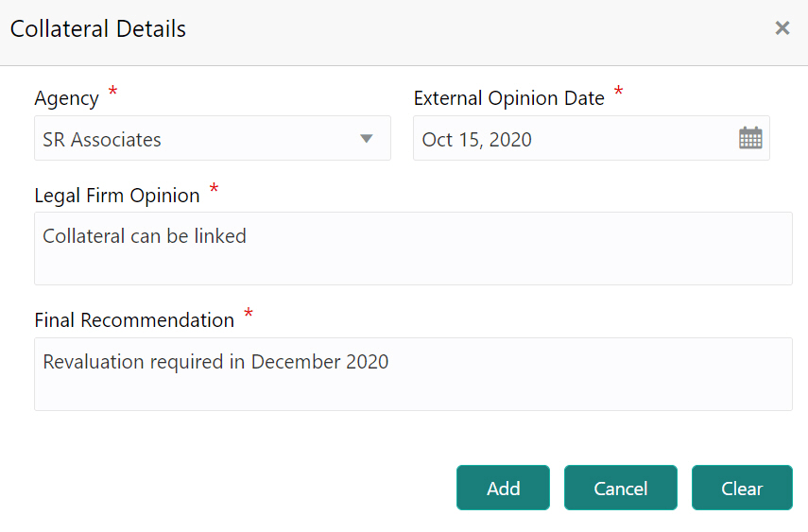The width and height of the screenshot is (808, 532).
Task: Open the External Opinion Date calendar picker
Action: [750, 139]
